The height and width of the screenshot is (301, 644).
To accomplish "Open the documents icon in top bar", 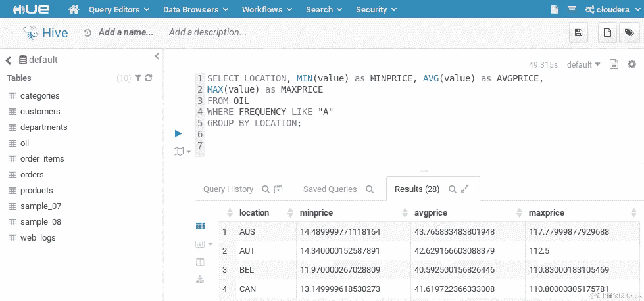I will [x=555, y=10].
